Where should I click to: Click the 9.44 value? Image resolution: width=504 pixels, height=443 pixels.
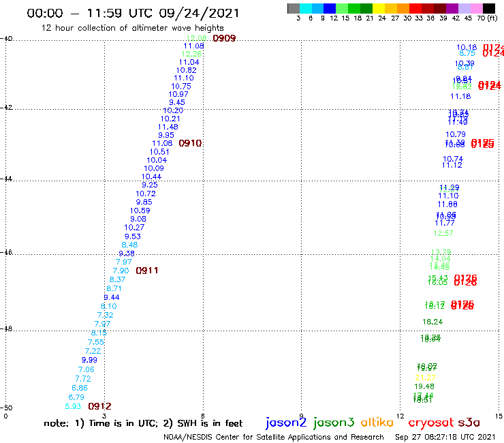click(x=112, y=298)
